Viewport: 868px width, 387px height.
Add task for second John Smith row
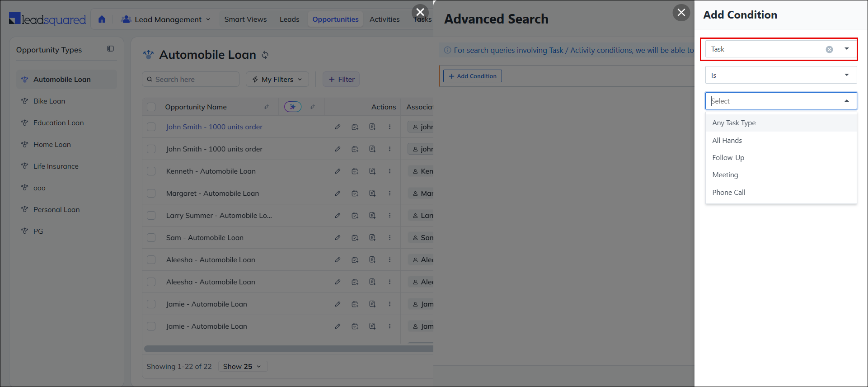[x=355, y=149]
